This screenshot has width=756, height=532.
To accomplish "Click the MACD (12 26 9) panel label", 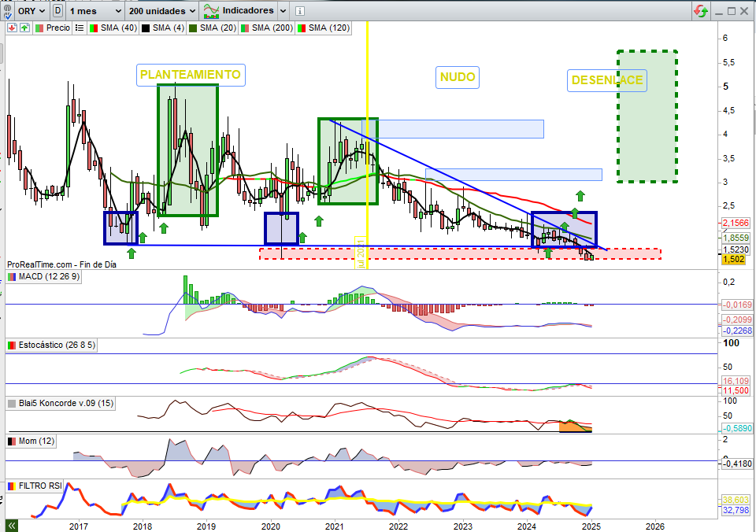I will point(44,276).
